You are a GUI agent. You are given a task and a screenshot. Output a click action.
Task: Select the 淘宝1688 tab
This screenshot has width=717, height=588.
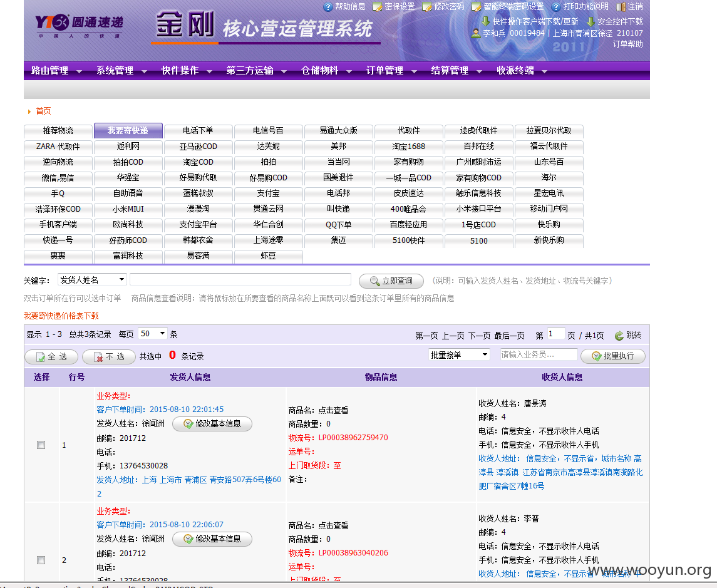tap(409, 147)
